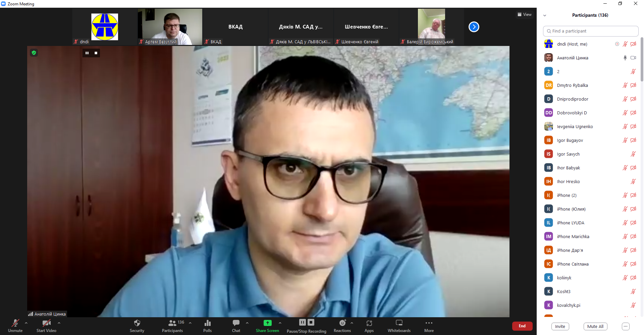Open the More menu in toolbar
Screen dimensions: 644x335
coord(429,325)
